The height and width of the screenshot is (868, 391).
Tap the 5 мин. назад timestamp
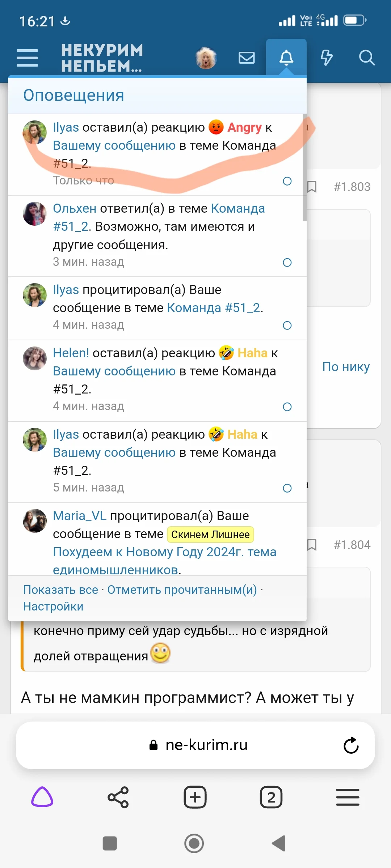pos(89,488)
